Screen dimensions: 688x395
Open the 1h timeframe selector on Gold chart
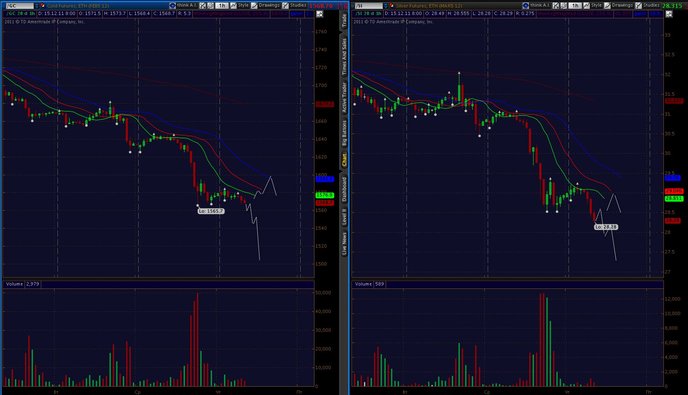point(222,6)
